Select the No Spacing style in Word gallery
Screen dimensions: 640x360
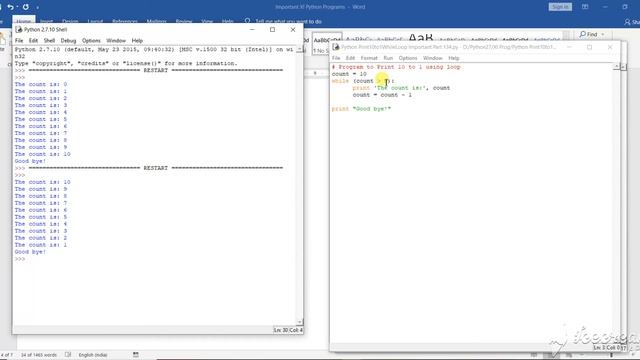pos(320,45)
